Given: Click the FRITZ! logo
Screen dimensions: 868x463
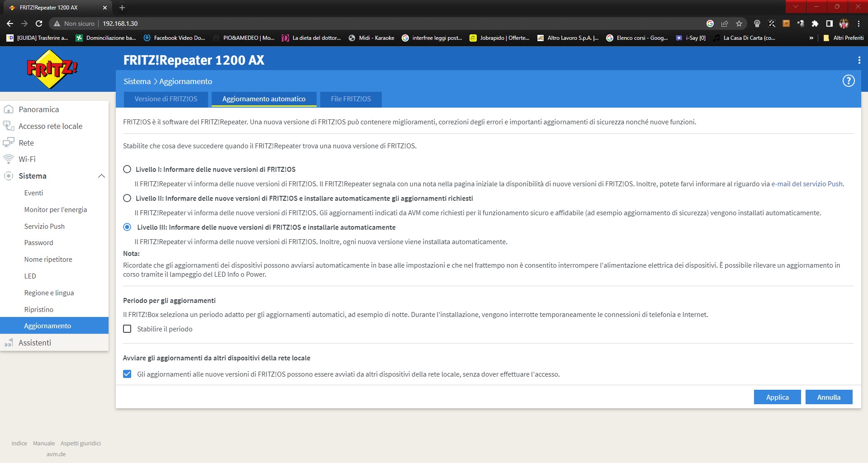Looking at the screenshot, I should 52,69.
